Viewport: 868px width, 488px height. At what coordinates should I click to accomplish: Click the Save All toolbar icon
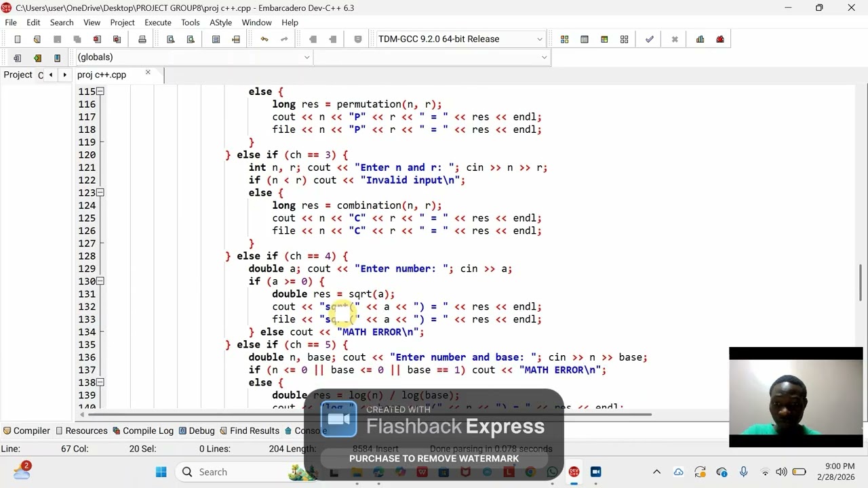(x=77, y=39)
